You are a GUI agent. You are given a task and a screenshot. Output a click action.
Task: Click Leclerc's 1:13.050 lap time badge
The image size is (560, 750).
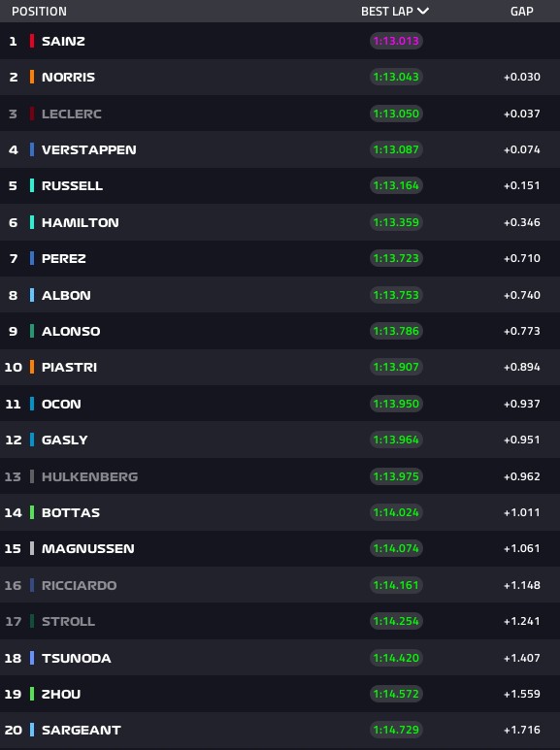tap(396, 114)
